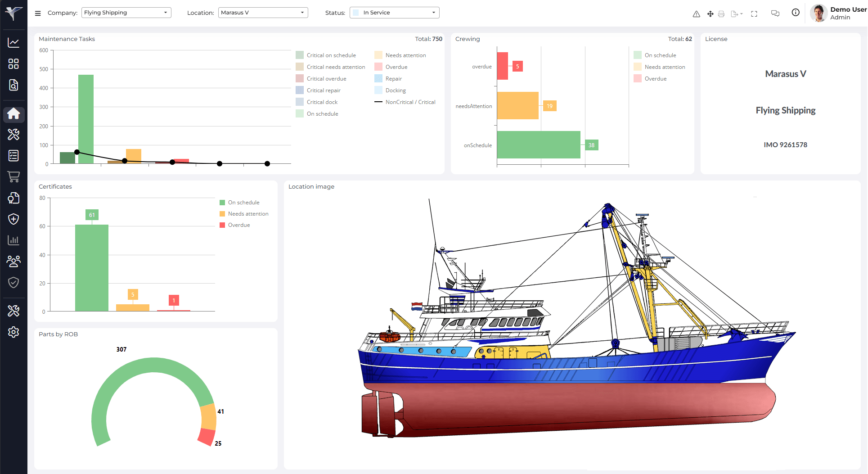
Task: Click the Flying Shipping bird logo
Action: [x=13, y=13]
